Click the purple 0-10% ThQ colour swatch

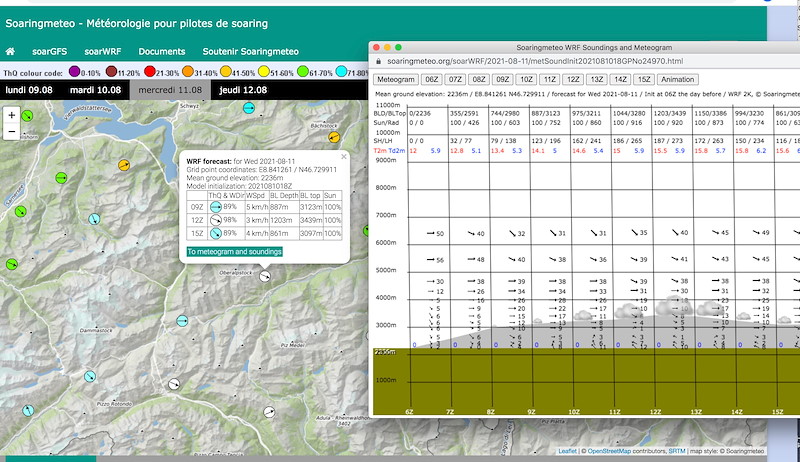[x=74, y=71]
